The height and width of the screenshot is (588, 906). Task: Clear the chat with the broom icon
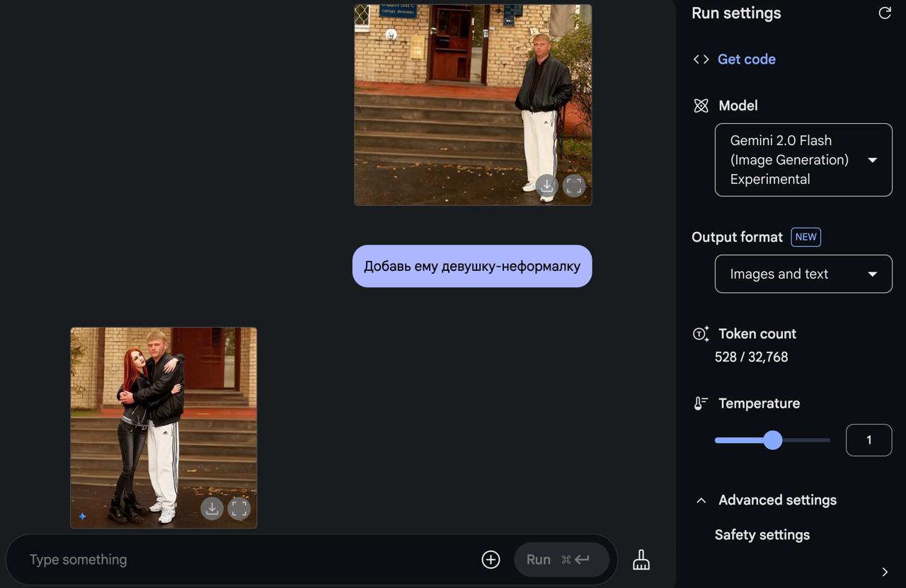click(x=641, y=560)
